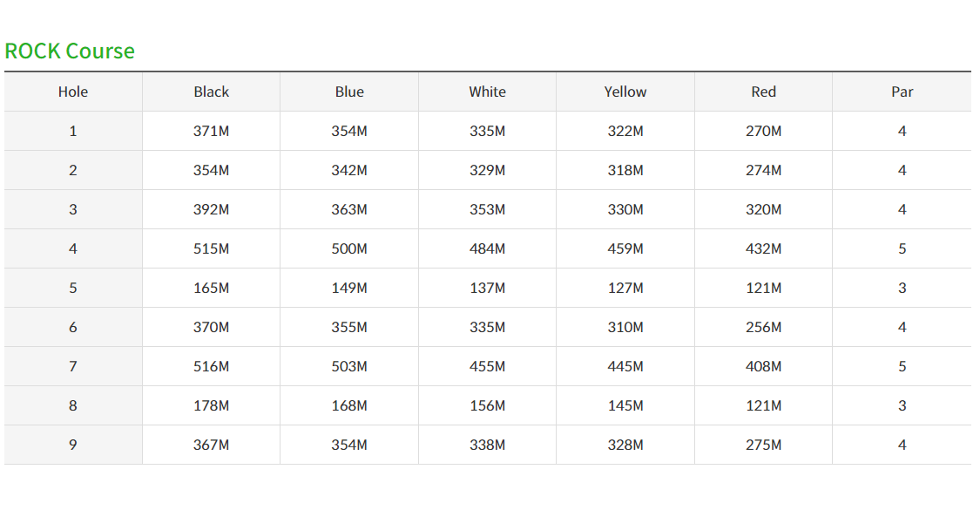Click the 353M White distance cell
The height and width of the screenshot is (510, 980).
point(487,209)
